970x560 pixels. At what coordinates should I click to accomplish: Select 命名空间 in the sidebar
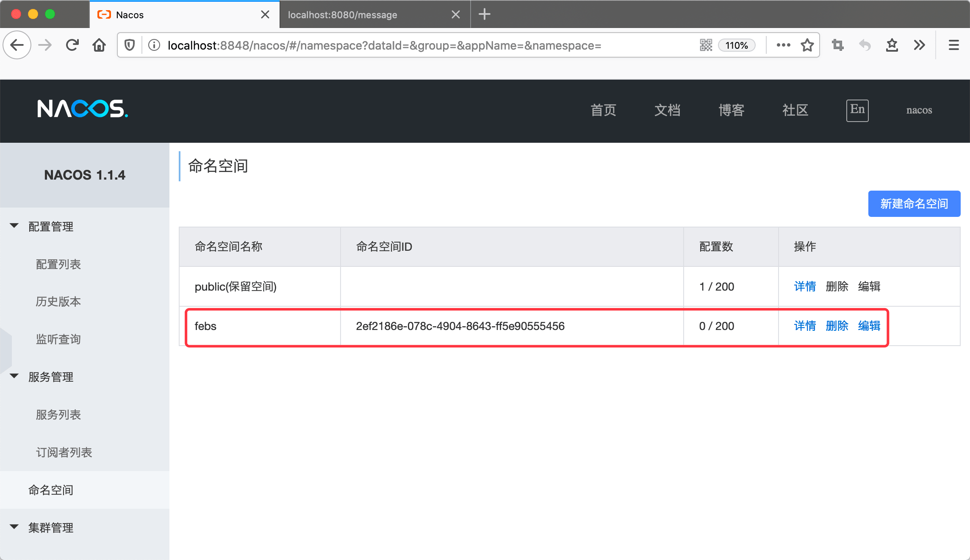coord(85,490)
